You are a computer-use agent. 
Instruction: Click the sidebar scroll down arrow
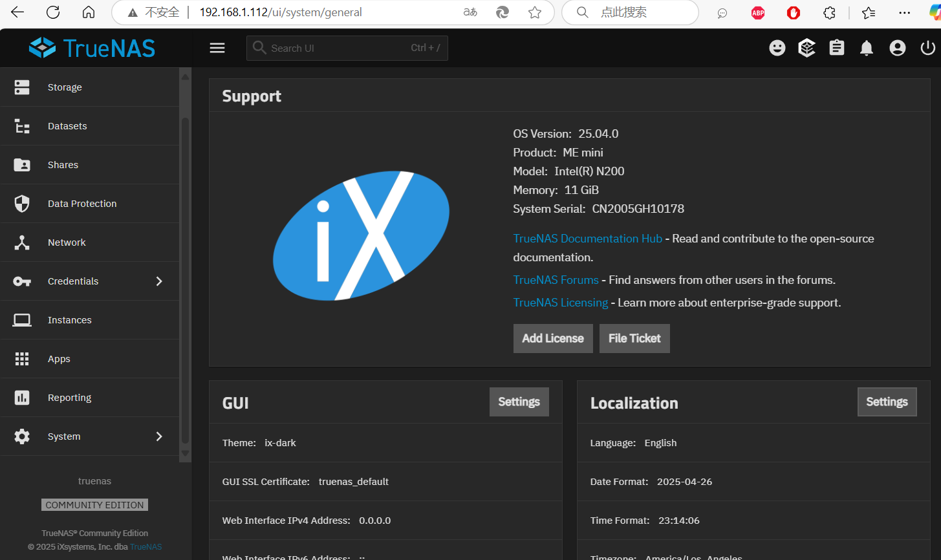(x=186, y=454)
